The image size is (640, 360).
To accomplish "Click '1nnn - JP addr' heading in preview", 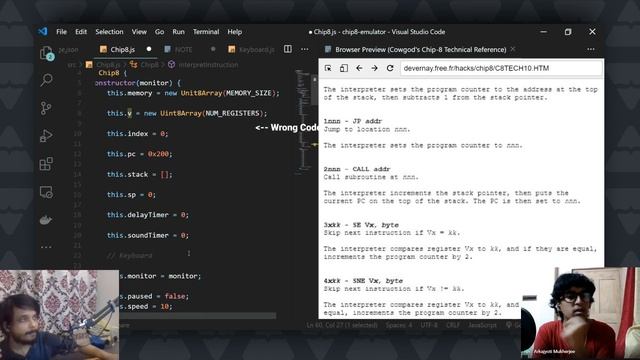I will coord(353,121).
